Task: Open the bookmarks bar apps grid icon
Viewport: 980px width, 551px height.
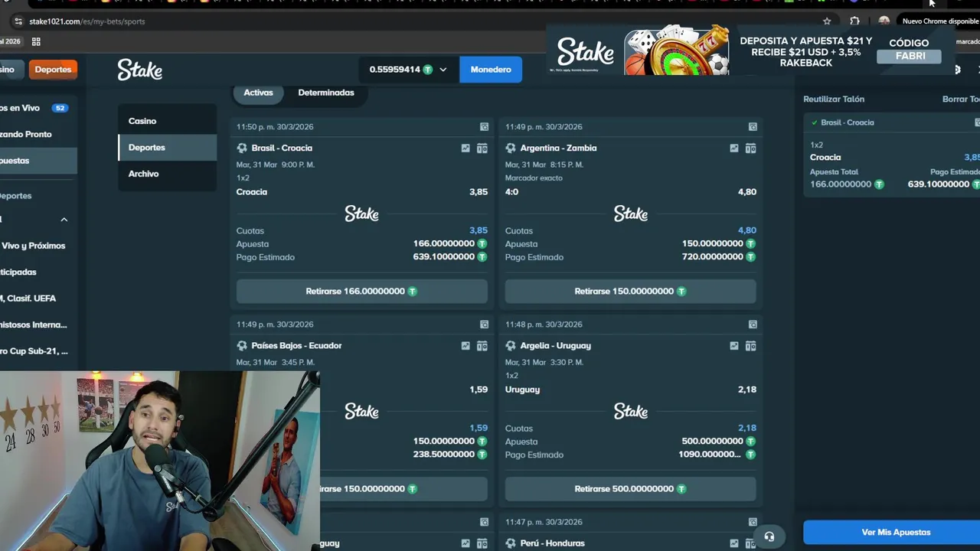Action: [x=36, y=41]
